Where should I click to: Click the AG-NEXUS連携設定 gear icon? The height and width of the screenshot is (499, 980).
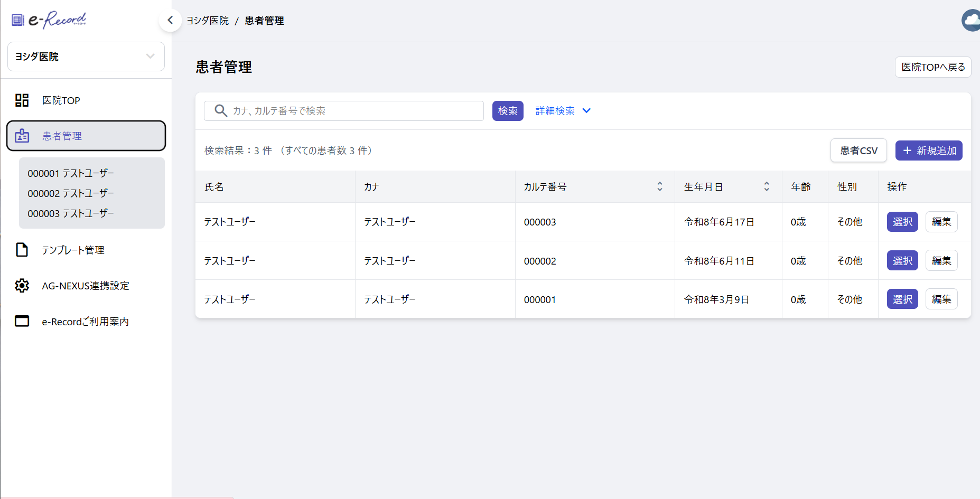[22, 286]
